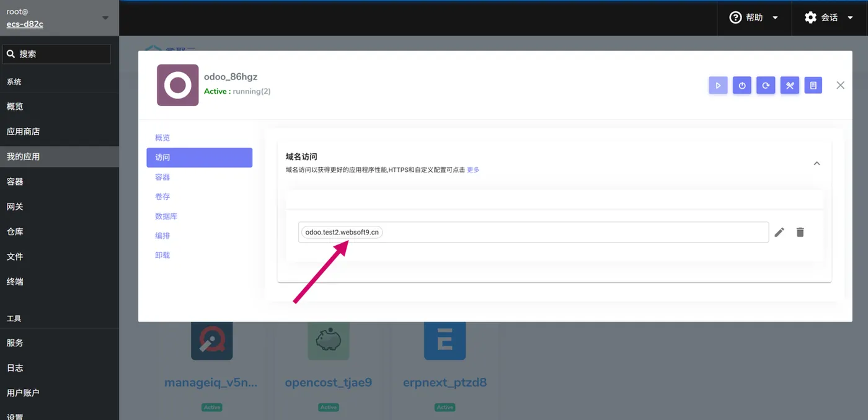Click the 搜索 search field
868x420 pixels.
[56, 54]
